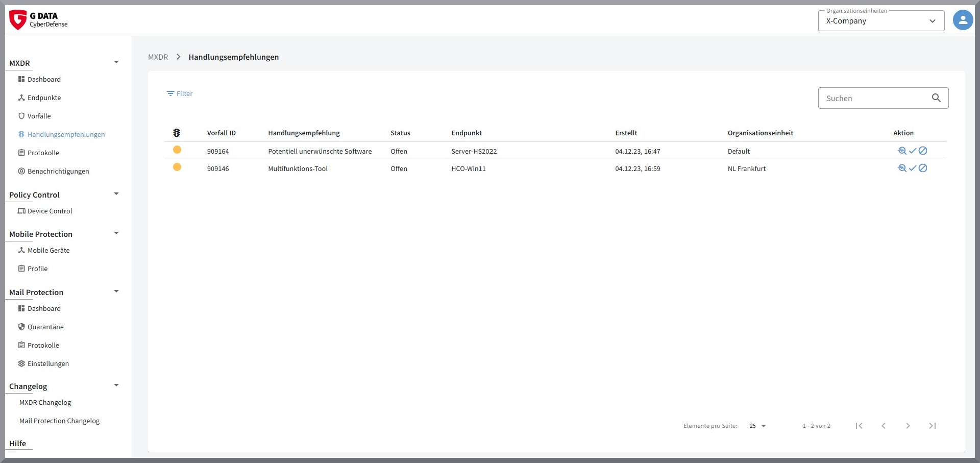
Task: Sort by the Erstellt column header
Action: click(x=626, y=133)
